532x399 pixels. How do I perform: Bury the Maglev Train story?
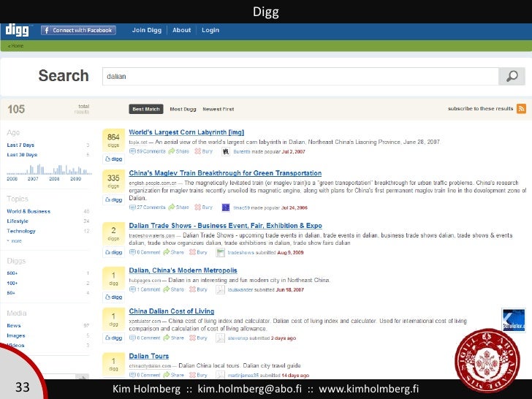pos(204,208)
